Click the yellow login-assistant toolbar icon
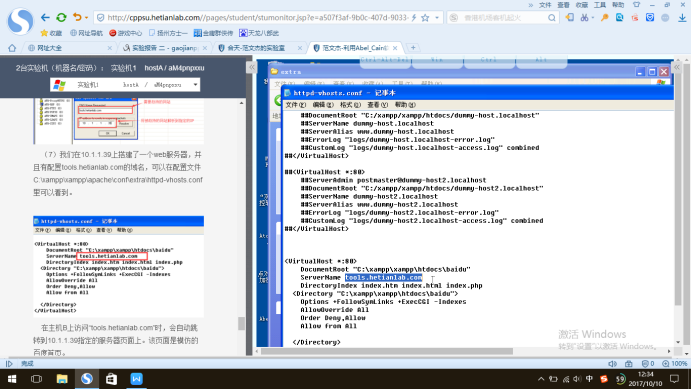This screenshot has height=389, width=692. 570,18
